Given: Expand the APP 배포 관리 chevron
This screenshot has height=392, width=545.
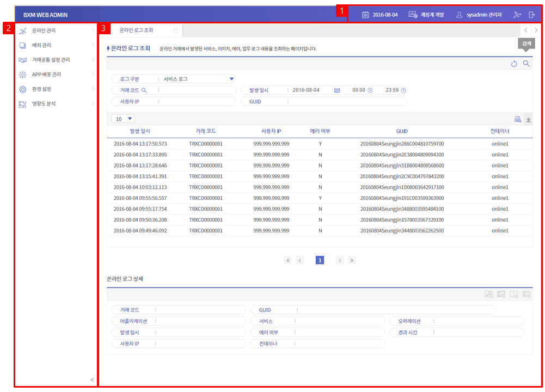Looking at the screenshot, I should click(x=93, y=75).
